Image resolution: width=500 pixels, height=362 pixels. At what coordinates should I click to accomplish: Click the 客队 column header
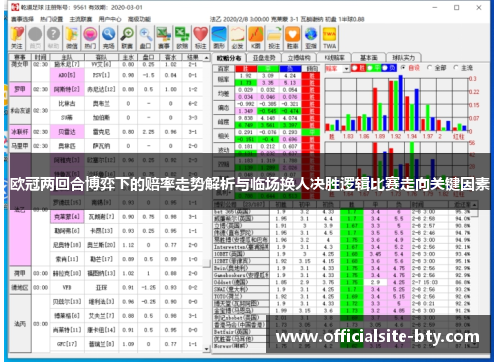tap(101, 57)
